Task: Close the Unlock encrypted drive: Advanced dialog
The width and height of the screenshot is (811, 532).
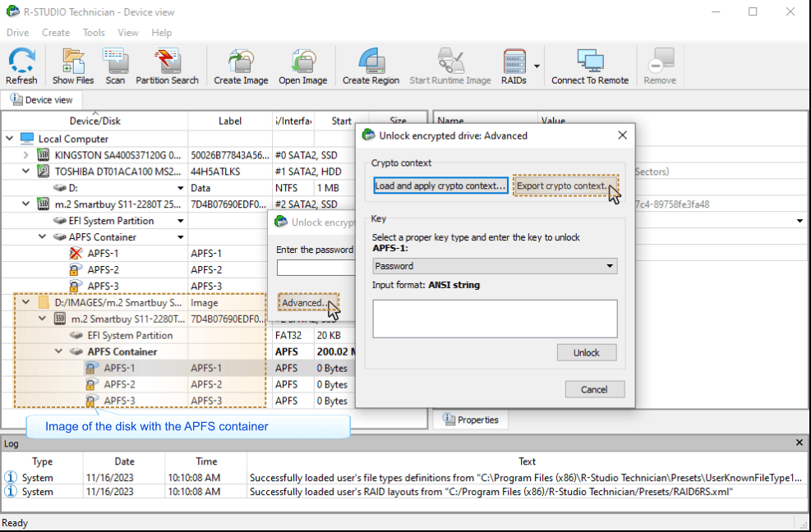Action: (622, 135)
